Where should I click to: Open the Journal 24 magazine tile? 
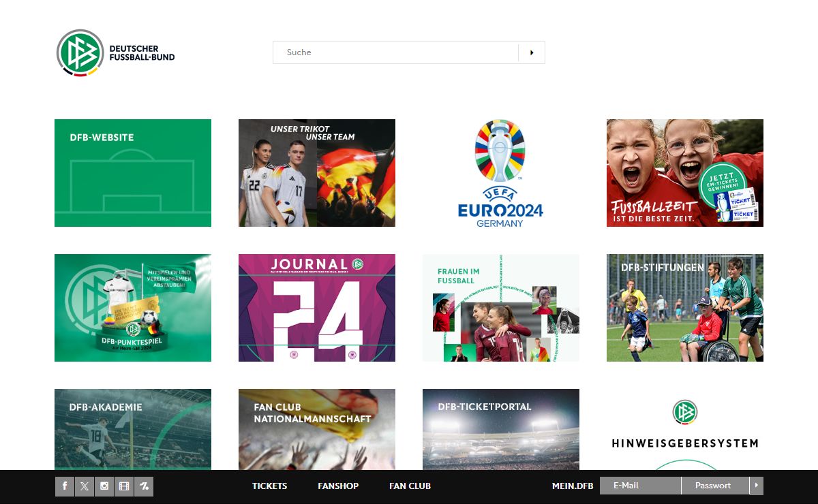click(x=317, y=308)
